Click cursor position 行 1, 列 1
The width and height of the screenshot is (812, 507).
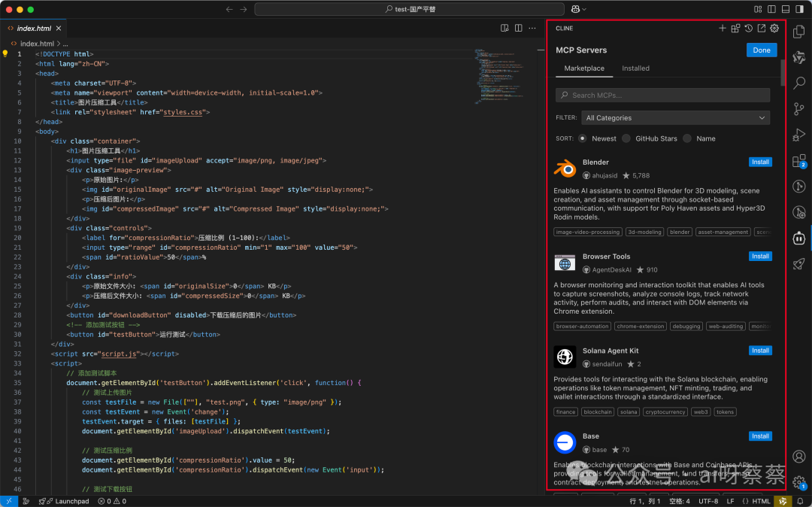(x=645, y=501)
